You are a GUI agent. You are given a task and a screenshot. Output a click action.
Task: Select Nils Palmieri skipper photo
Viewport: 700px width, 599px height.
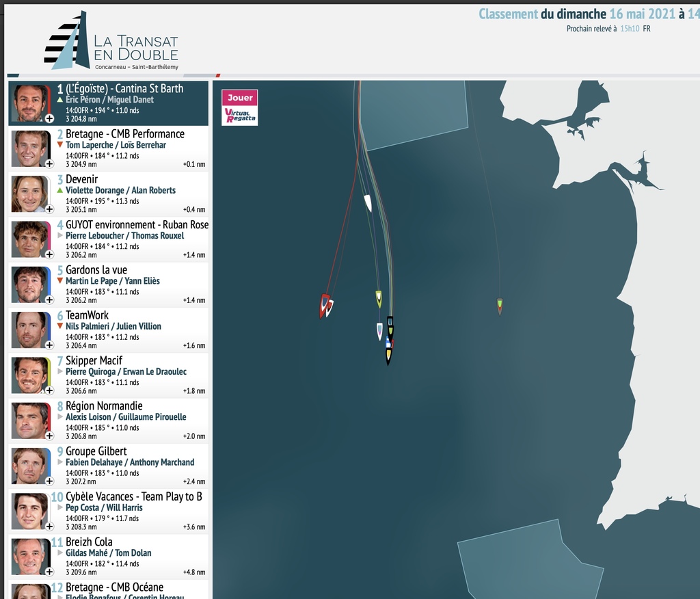(x=29, y=330)
